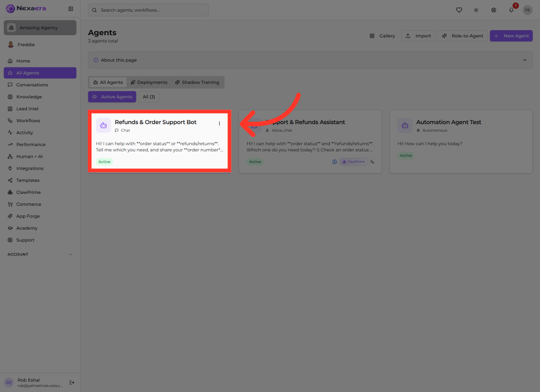This screenshot has width=540, height=392.
Task: Toggle the light theme sun icon
Action: (x=476, y=10)
